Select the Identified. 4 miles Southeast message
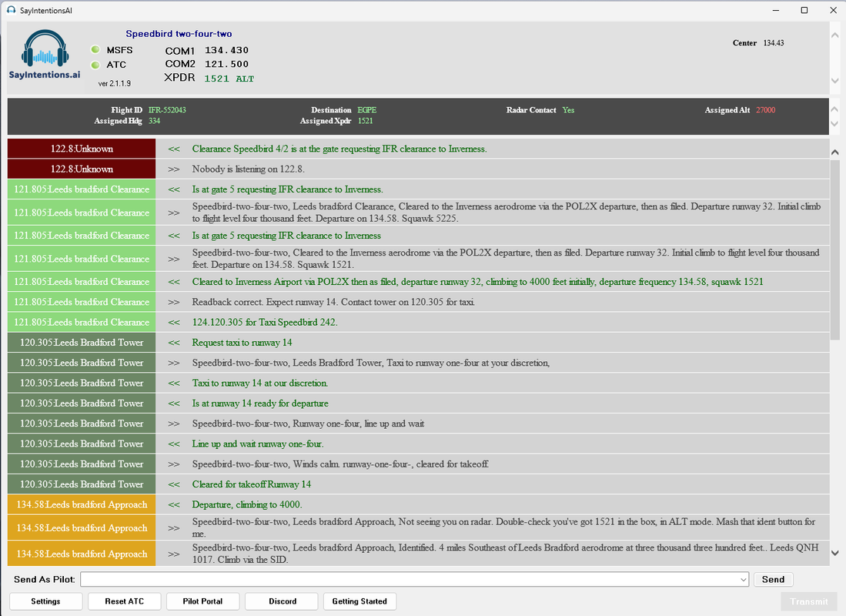 click(x=505, y=554)
